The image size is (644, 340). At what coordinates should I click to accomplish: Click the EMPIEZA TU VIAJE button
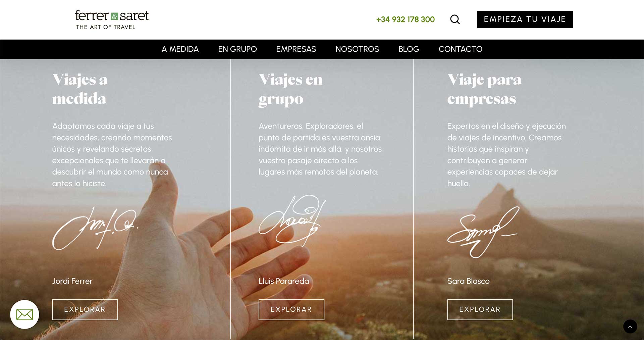[525, 19]
